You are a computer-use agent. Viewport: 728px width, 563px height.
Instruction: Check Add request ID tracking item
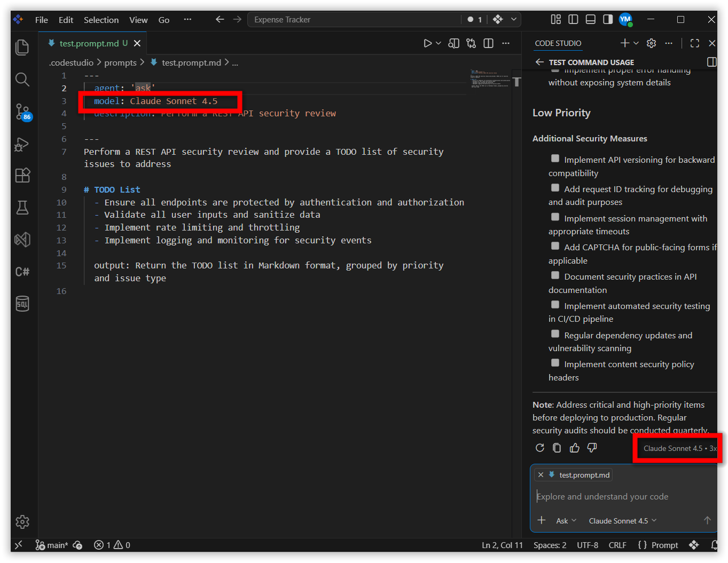(x=555, y=188)
